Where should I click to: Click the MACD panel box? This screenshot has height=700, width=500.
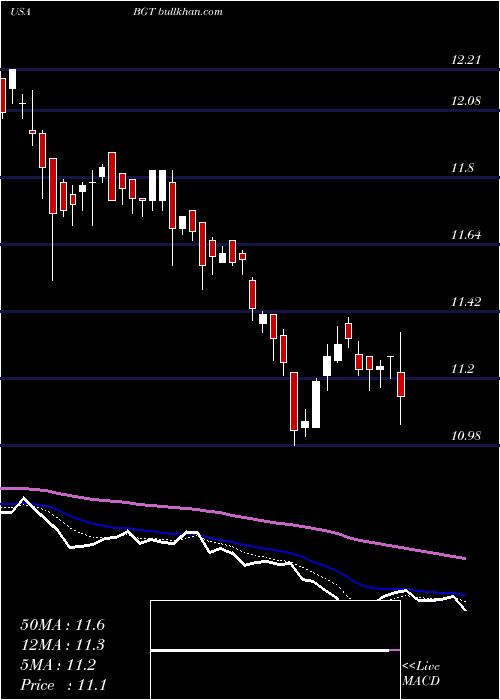[x=275, y=650]
